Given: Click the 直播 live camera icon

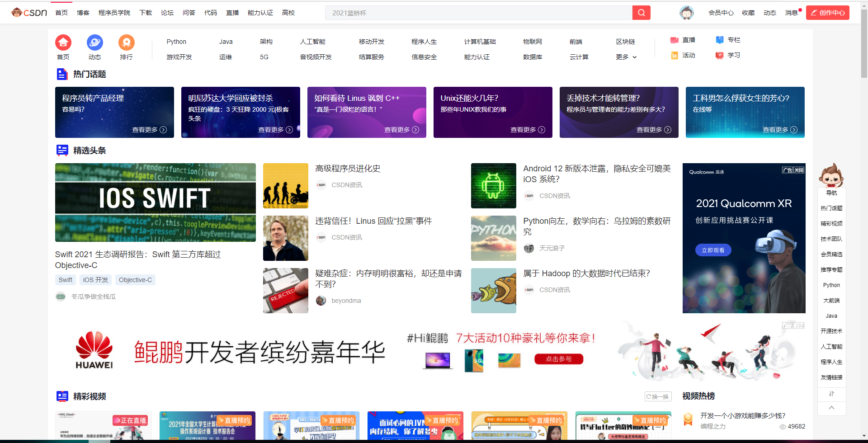Looking at the screenshot, I should (x=675, y=40).
